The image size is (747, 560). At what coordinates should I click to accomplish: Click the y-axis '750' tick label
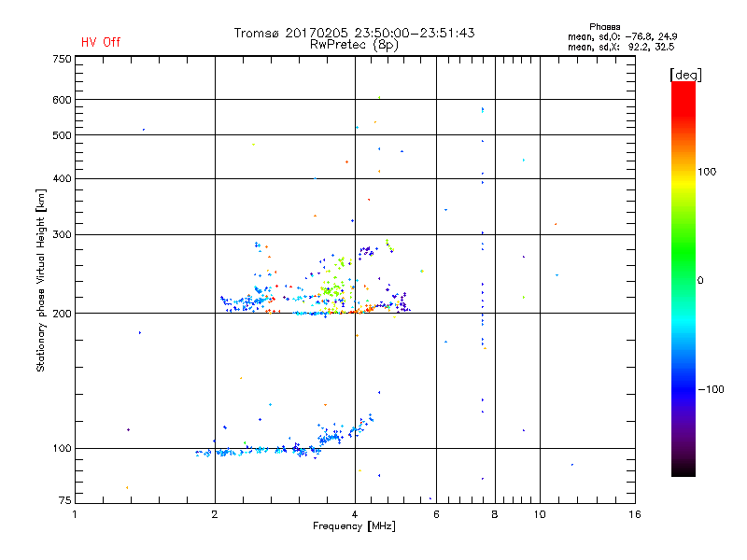(63, 59)
